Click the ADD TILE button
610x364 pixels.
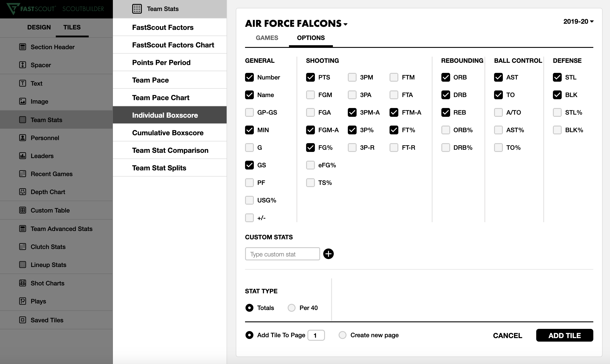click(565, 335)
